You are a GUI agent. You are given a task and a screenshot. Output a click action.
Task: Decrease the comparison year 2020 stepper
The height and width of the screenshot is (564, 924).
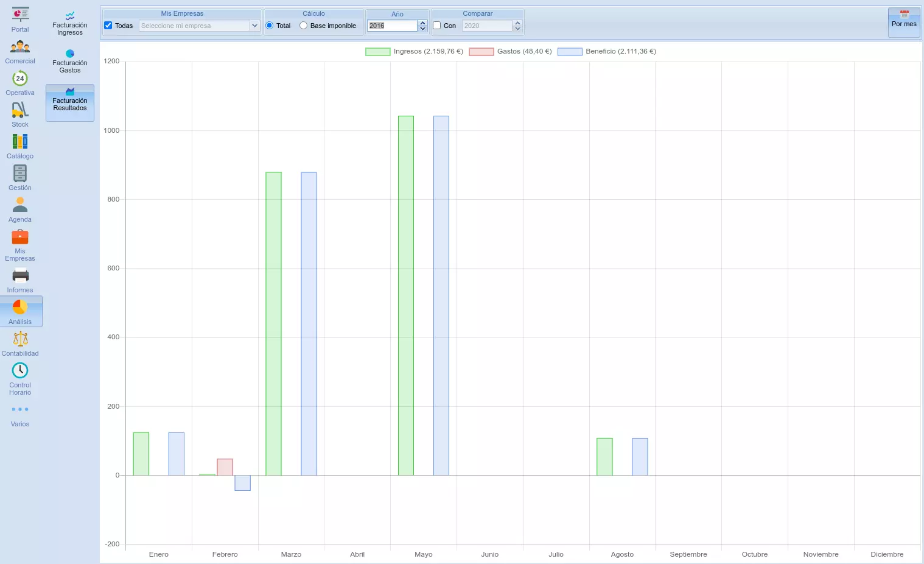click(x=517, y=29)
